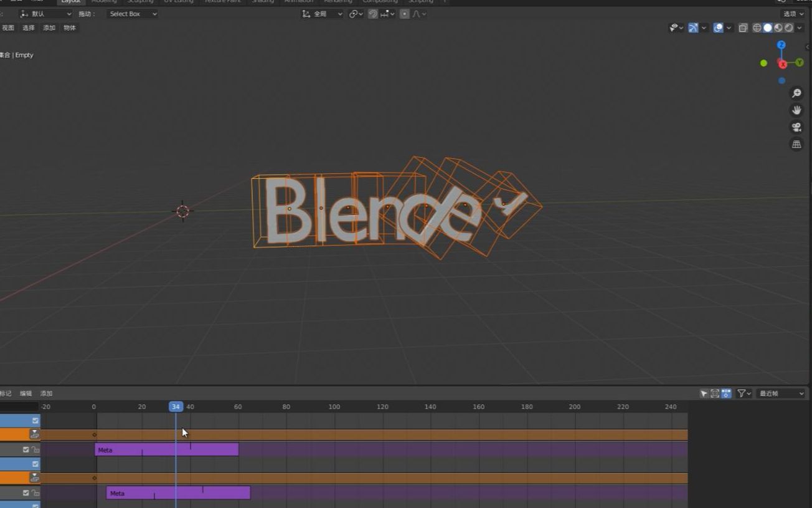Open the Select Box drag dropdown
Screen dimensions: 812x508
point(132,14)
